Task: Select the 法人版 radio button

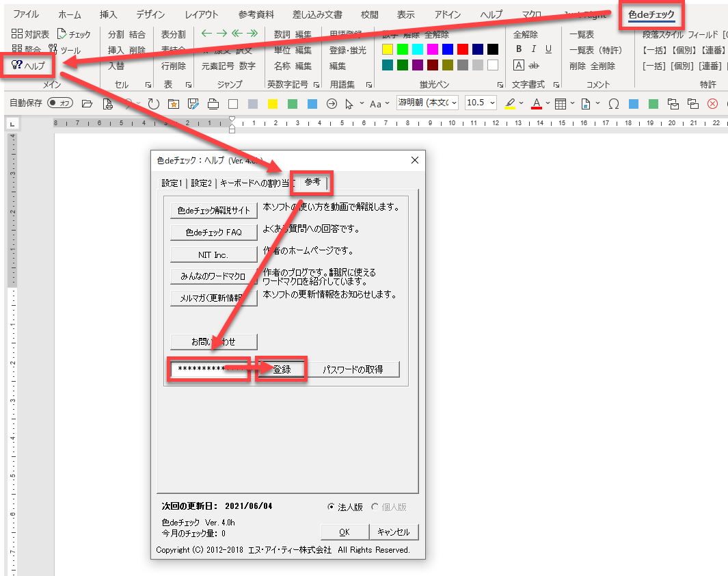Action: [x=332, y=507]
